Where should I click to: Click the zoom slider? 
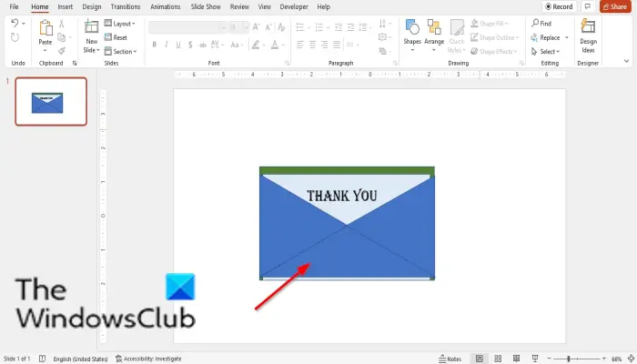click(x=577, y=359)
